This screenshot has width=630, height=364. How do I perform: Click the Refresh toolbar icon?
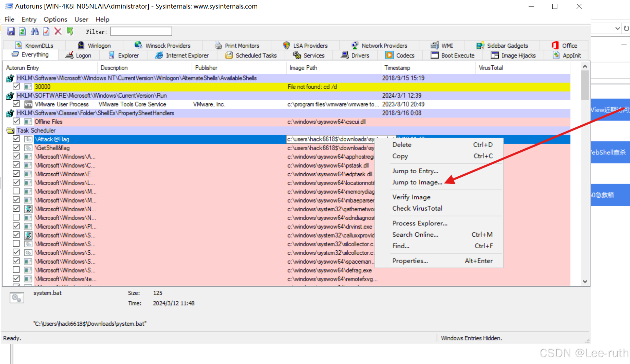point(23,32)
